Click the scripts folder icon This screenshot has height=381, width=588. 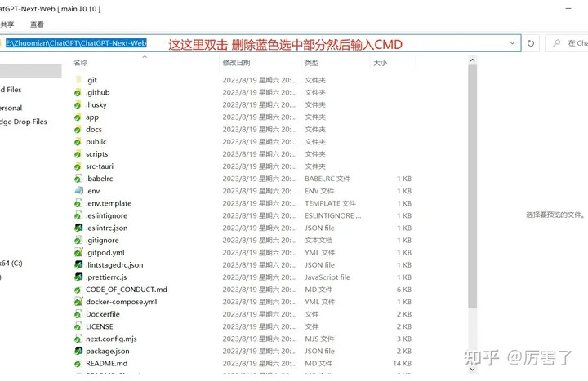click(78, 154)
